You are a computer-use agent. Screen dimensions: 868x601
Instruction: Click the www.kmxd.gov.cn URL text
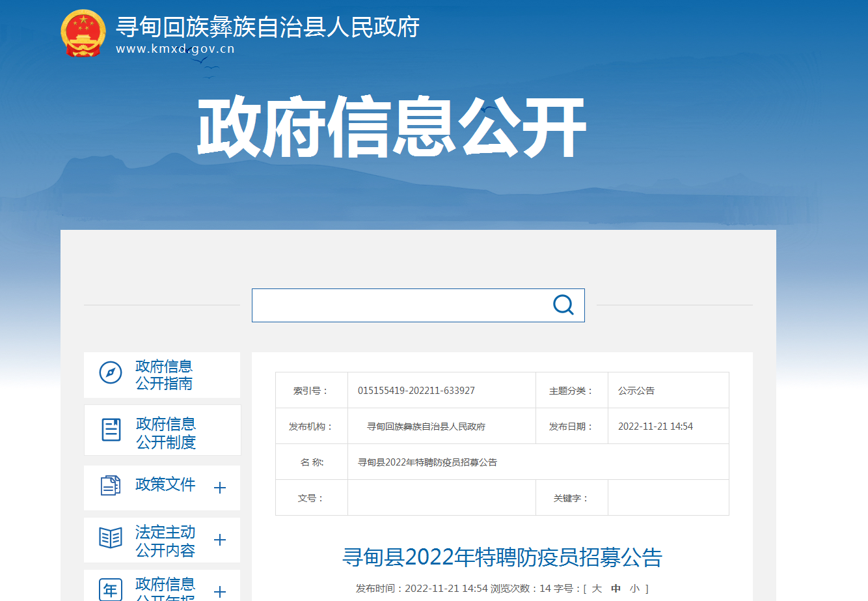point(175,49)
